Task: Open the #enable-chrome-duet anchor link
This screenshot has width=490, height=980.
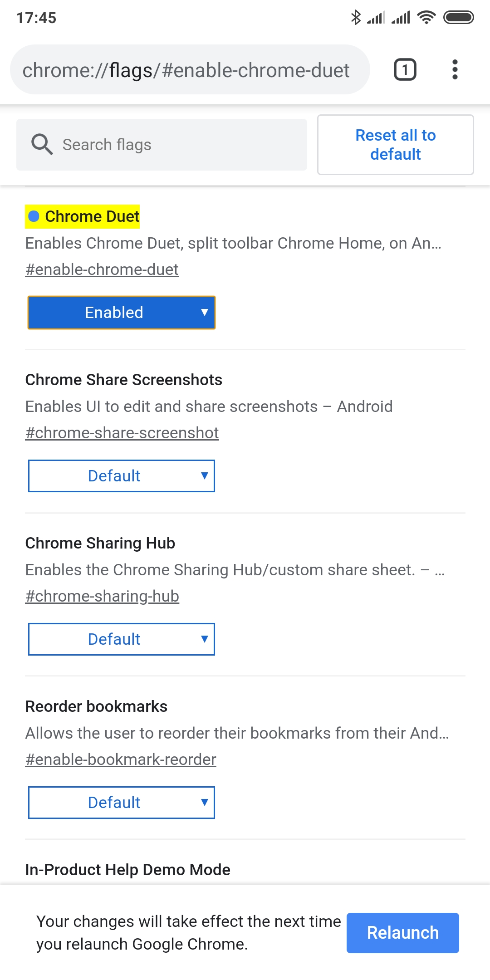Action: point(102,269)
